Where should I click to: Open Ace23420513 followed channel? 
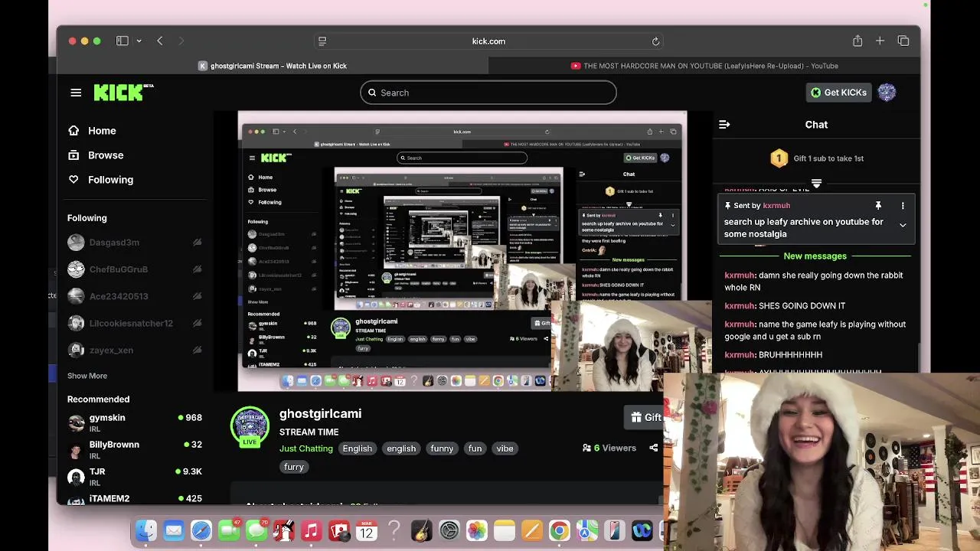(x=134, y=296)
